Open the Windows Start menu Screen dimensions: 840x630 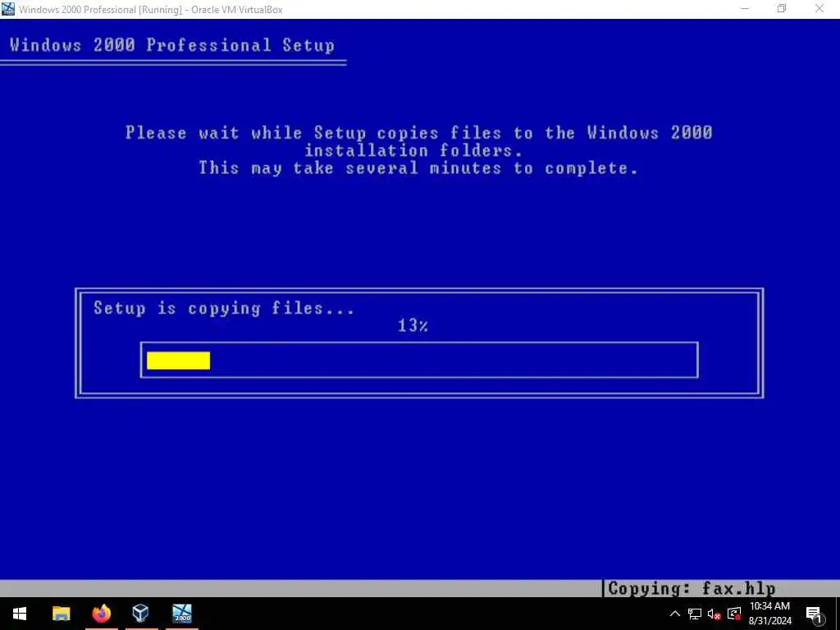(x=20, y=614)
